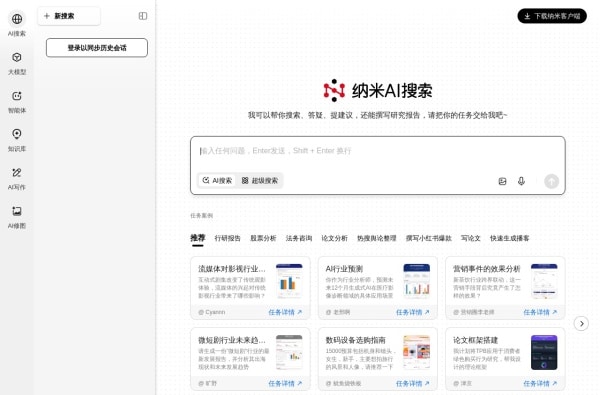Click the 下载纳米客户端 button
Image resolution: width=600 pixels, height=395 pixels.
pos(552,16)
